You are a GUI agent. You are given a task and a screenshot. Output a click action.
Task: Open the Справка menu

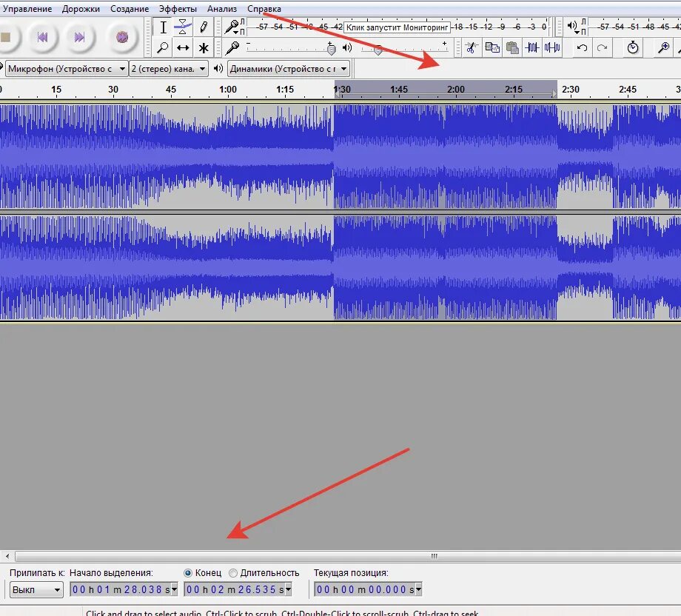click(x=264, y=9)
